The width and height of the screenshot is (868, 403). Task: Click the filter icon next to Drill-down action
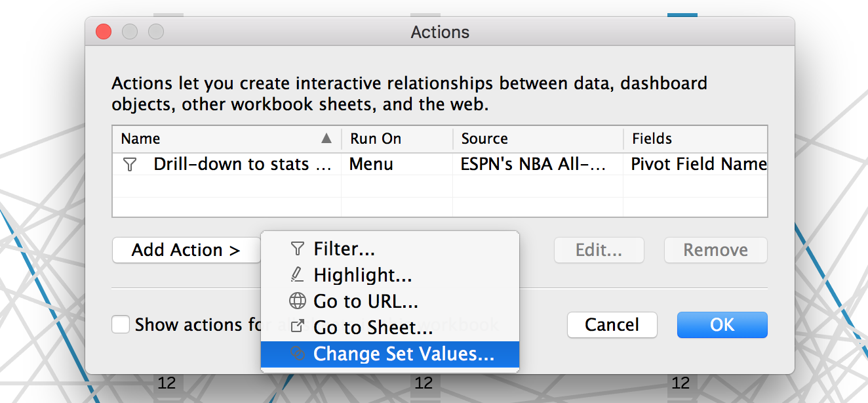pos(131,164)
